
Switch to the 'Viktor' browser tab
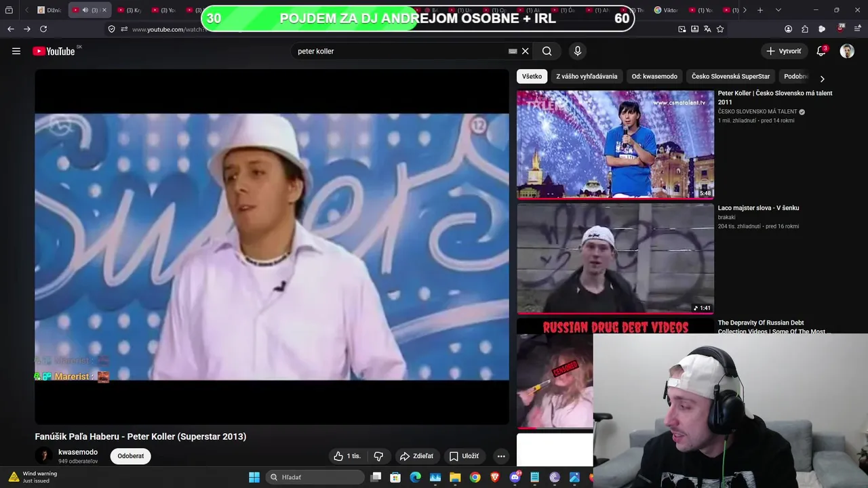tap(667, 10)
